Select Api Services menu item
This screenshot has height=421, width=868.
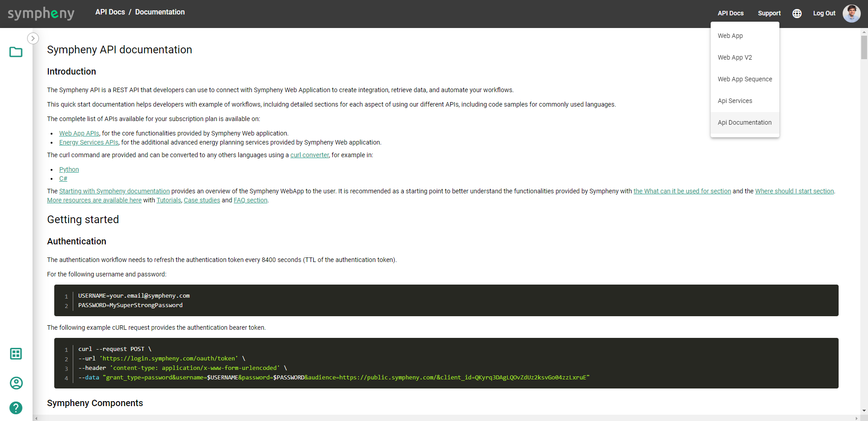click(735, 101)
